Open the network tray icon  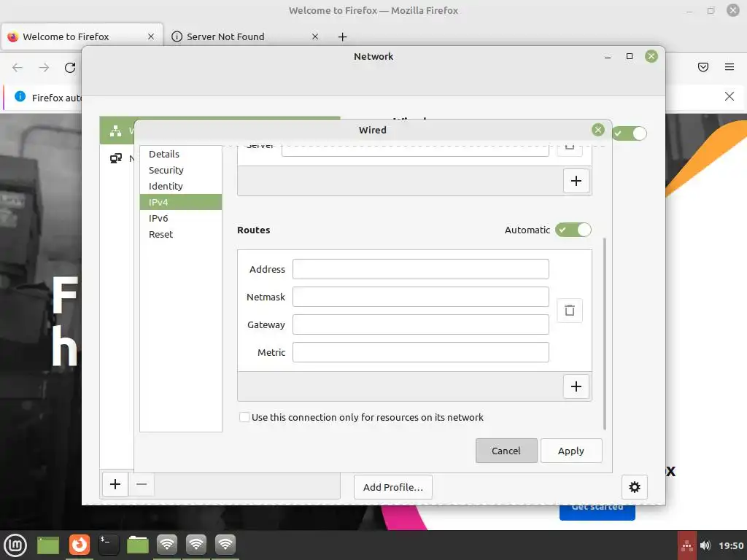tap(687, 545)
